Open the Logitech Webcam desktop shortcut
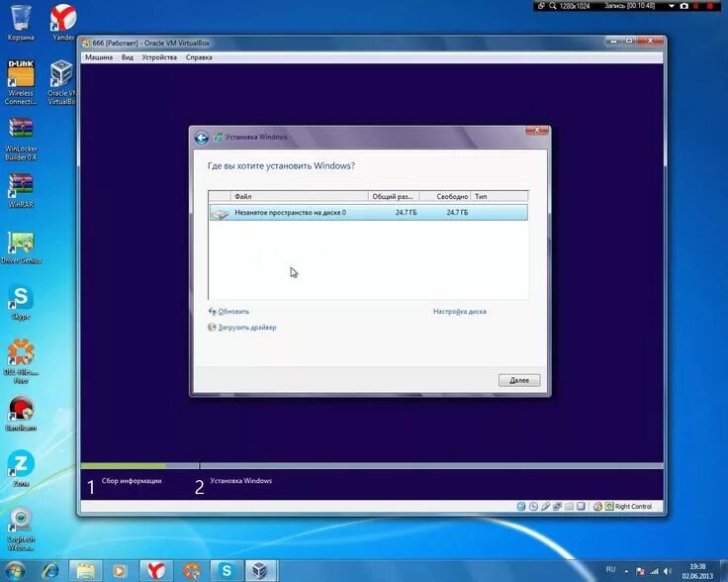The image size is (728, 582). [21, 530]
